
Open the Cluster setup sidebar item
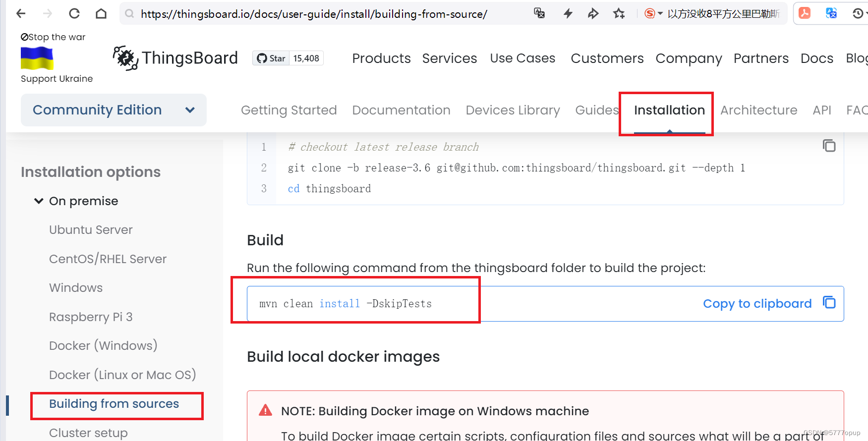pyautogui.click(x=88, y=433)
